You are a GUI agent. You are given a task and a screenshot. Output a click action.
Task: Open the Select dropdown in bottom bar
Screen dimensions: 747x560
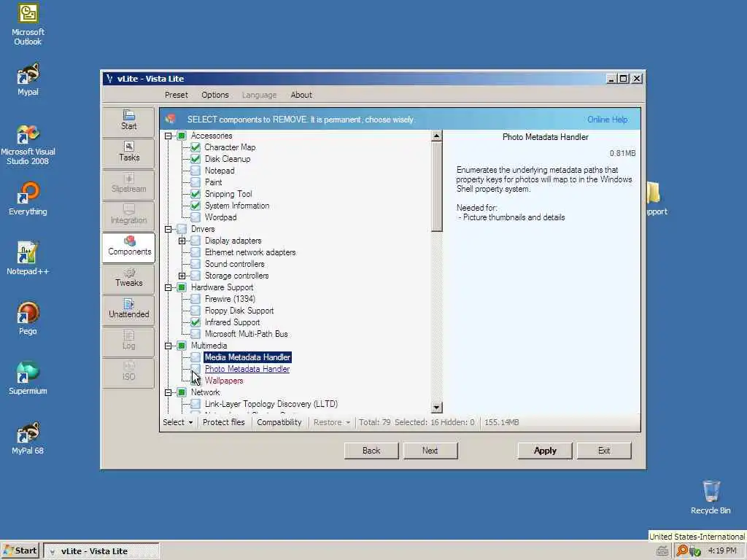coord(178,422)
